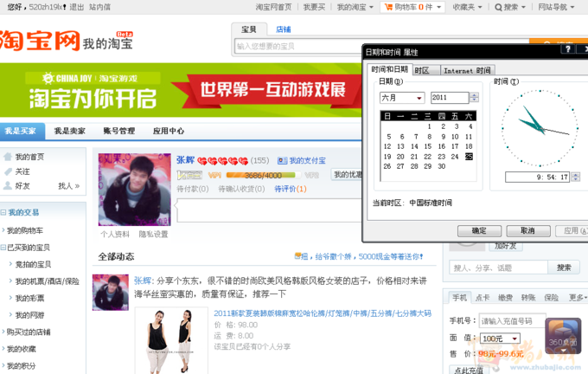Collapse the 已买到的宝贝 tree item
The height and width of the screenshot is (374, 588).
(3, 248)
